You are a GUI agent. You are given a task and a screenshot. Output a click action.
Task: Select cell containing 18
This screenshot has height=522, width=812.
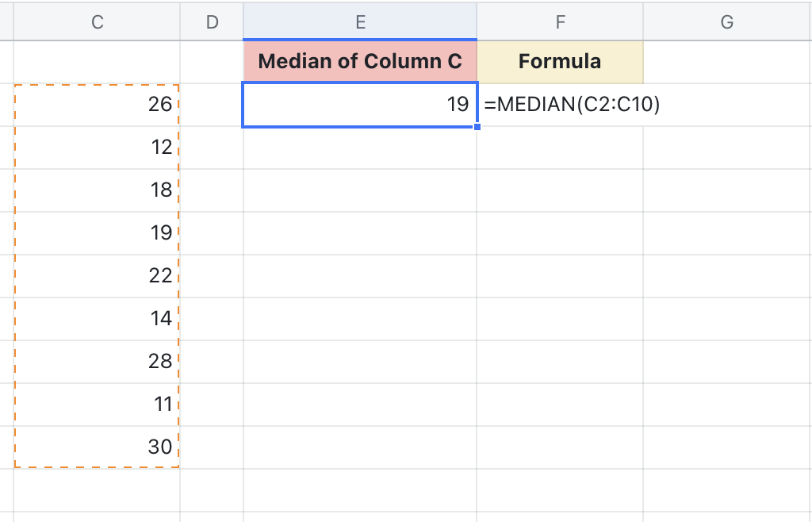click(97, 190)
